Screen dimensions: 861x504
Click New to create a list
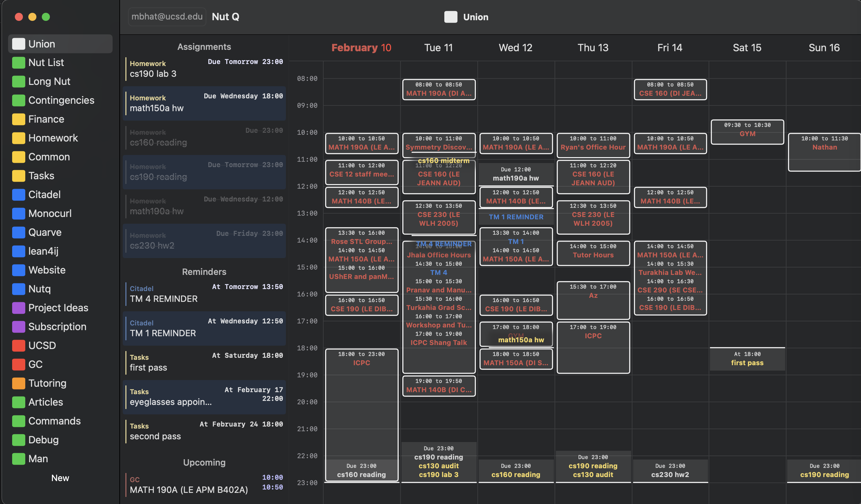tap(60, 478)
